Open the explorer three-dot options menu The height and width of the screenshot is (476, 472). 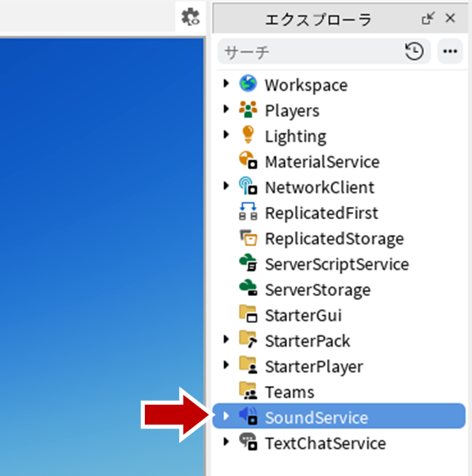coord(450,51)
